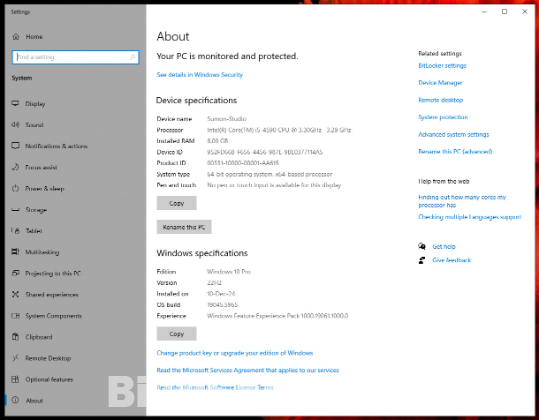Select the 64-bit operating system text

(270, 174)
